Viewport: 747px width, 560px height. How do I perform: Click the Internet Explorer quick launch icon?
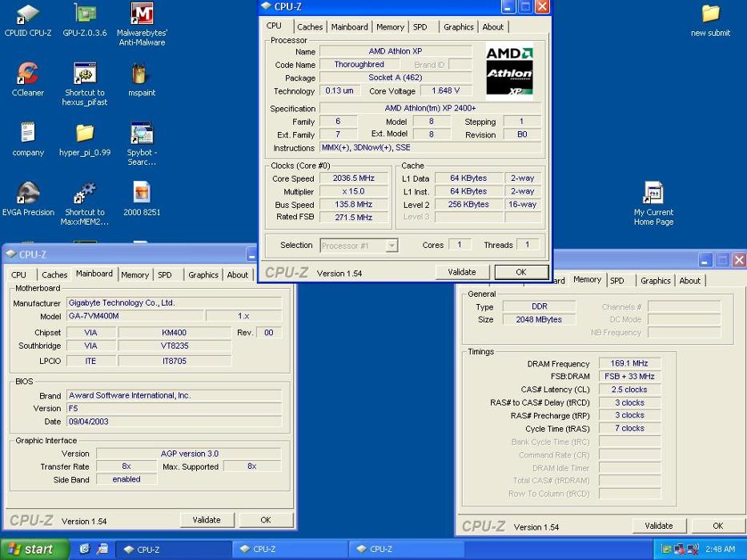click(x=85, y=549)
